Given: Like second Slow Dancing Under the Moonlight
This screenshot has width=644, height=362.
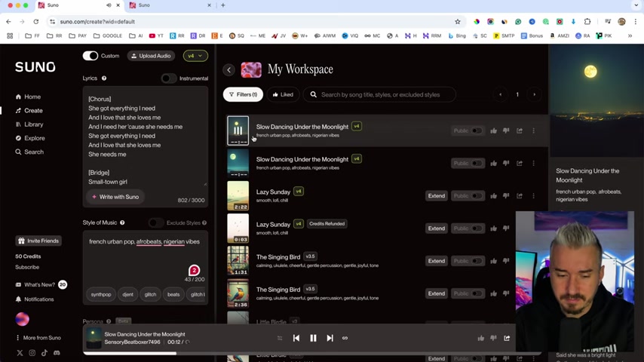Looking at the screenshot, I should pos(493,163).
